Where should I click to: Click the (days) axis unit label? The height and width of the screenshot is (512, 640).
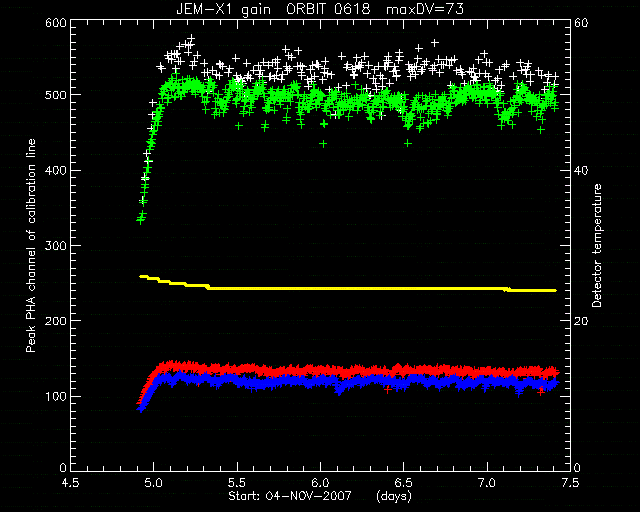(x=394, y=496)
